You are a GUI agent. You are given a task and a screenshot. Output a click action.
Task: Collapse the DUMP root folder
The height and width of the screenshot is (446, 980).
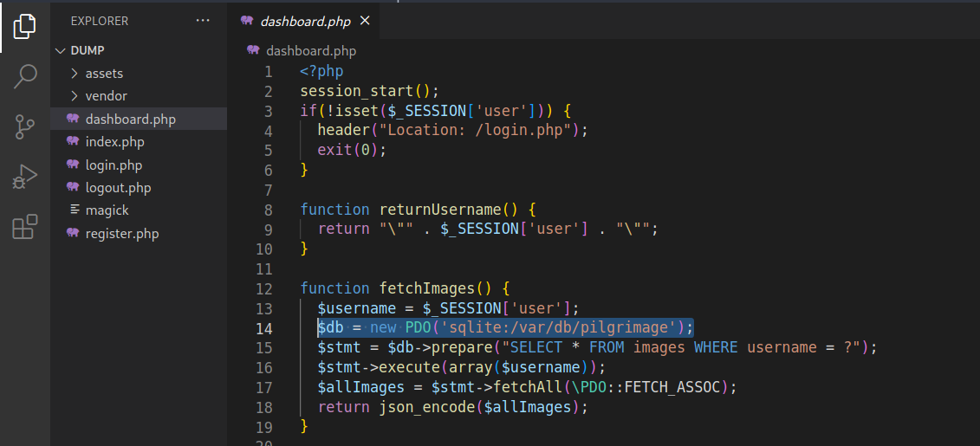(61, 50)
